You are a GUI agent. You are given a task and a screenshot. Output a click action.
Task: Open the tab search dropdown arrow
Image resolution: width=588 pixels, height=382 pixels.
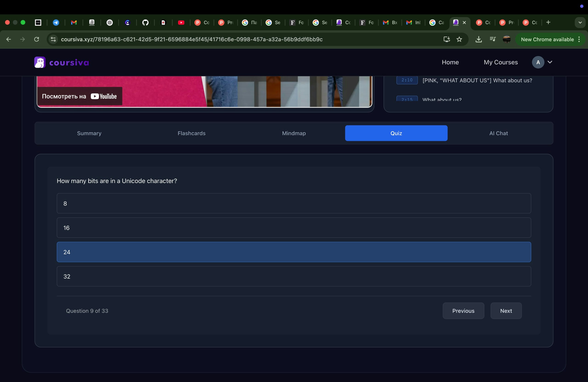coord(580,23)
